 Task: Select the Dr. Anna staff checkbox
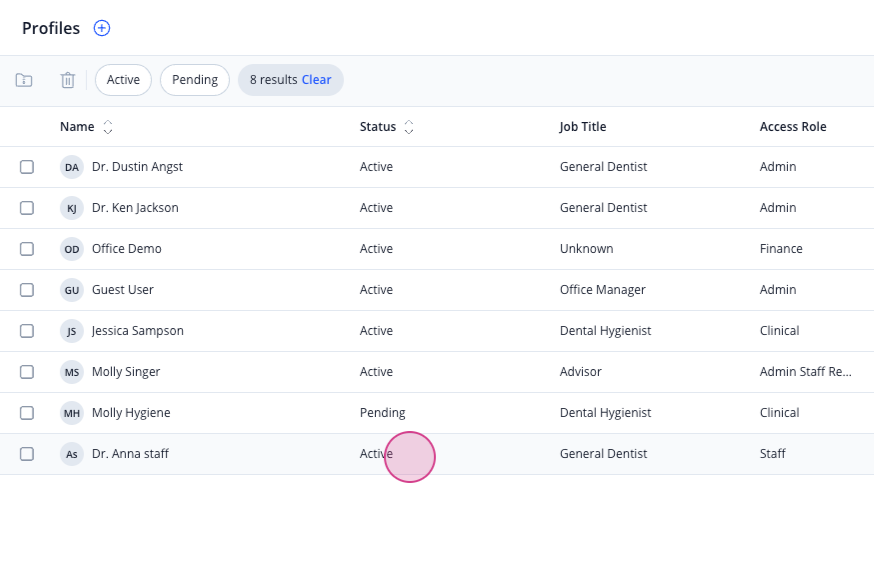[x=27, y=454]
